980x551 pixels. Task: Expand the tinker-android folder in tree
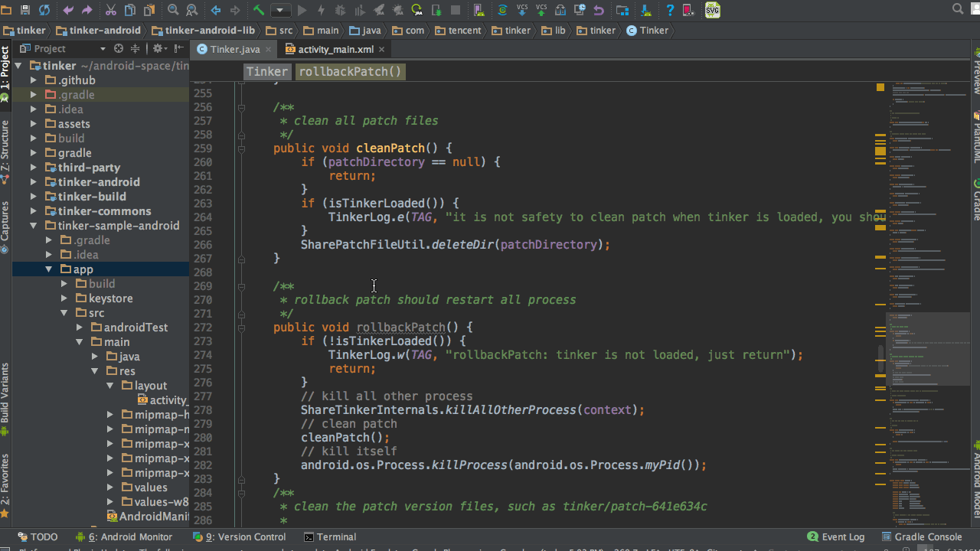(34, 182)
